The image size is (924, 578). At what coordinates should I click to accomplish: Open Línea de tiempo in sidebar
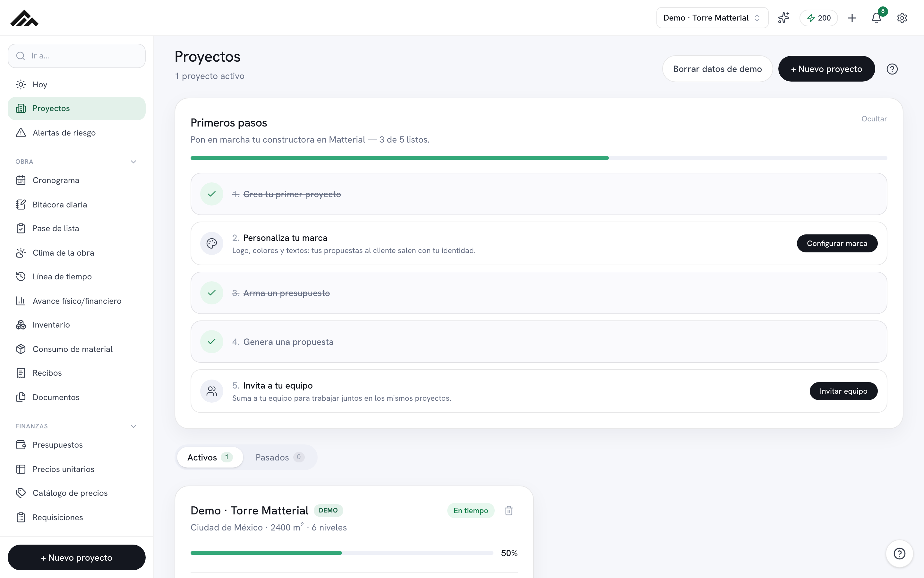pyautogui.click(x=77, y=276)
